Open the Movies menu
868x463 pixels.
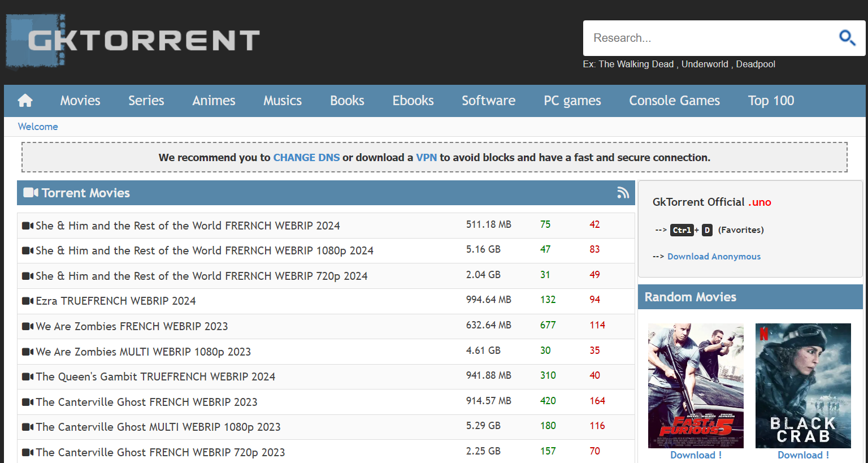[x=80, y=101]
